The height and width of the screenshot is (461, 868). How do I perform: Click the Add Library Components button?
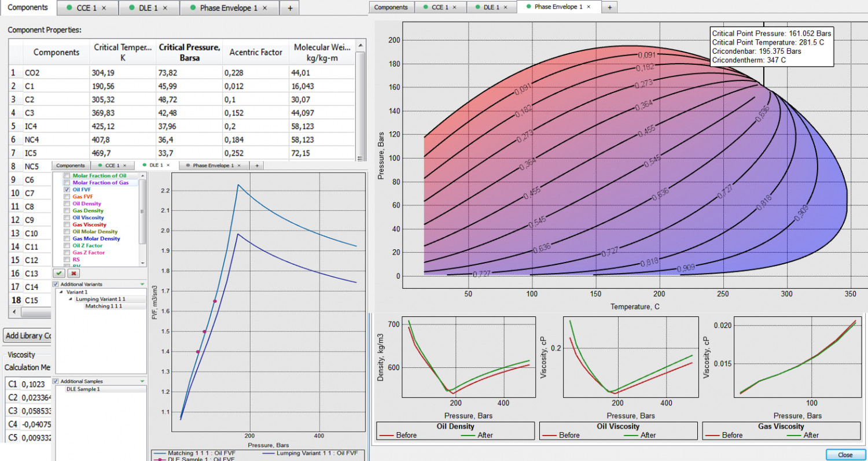point(28,336)
